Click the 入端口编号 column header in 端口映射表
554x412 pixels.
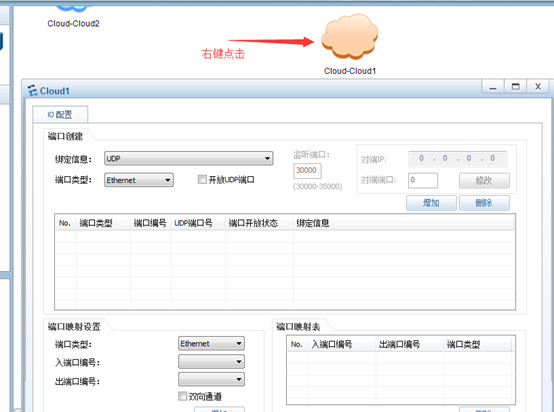click(x=342, y=344)
